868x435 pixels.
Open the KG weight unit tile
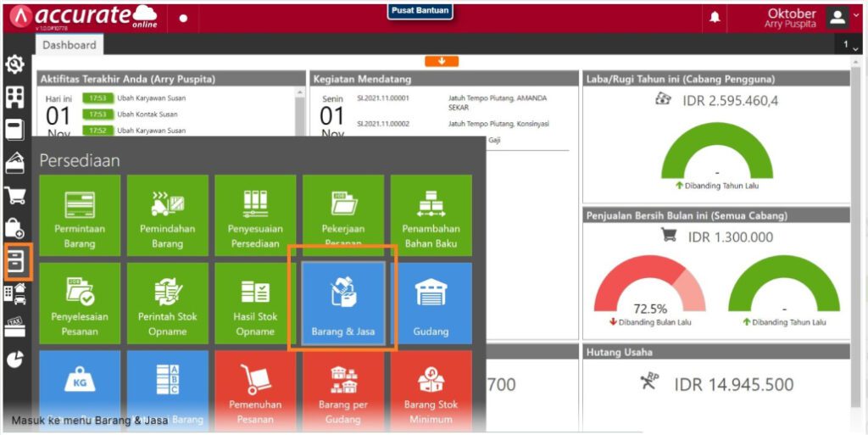tap(80, 391)
